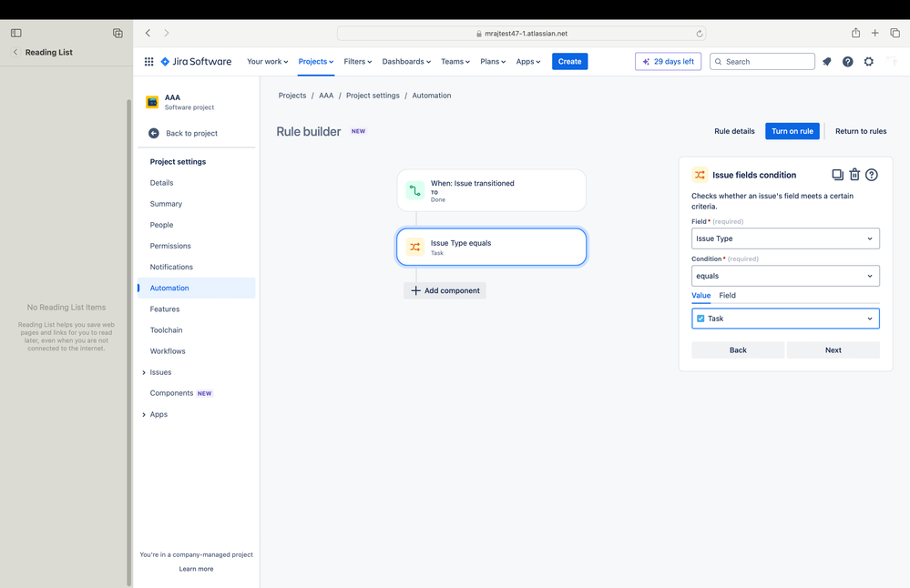Click the AAA project avatar
The width and height of the screenshot is (910, 588).
click(152, 102)
